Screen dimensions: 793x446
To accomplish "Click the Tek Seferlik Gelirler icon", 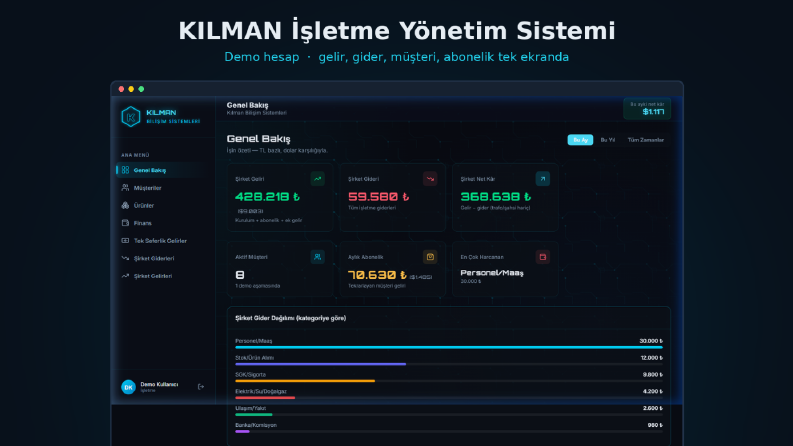I will [x=125, y=241].
